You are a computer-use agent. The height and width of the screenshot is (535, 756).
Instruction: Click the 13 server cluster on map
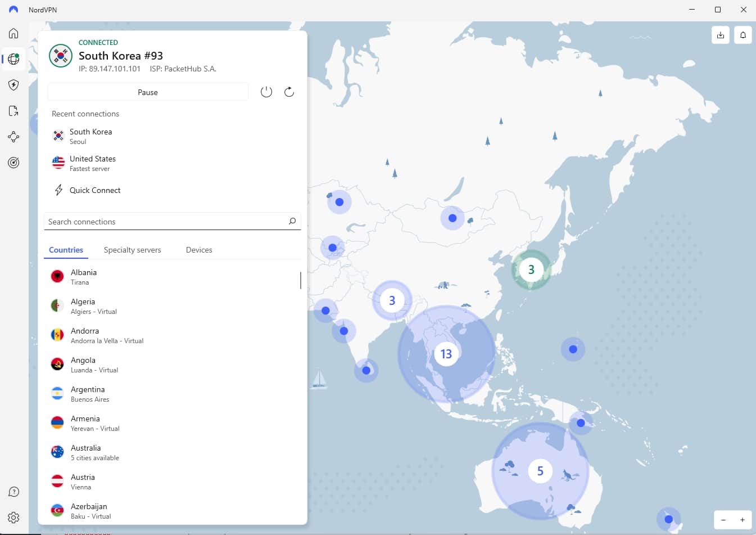tap(446, 354)
